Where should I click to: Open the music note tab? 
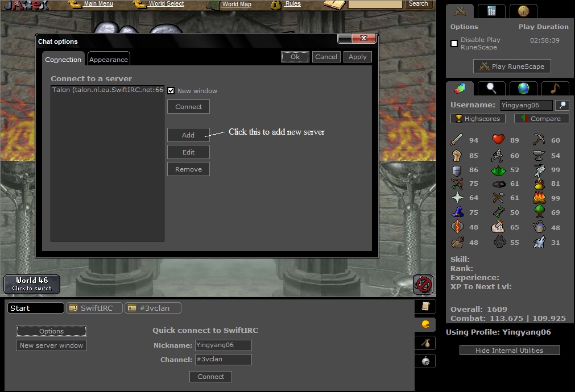click(x=555, y=88)
